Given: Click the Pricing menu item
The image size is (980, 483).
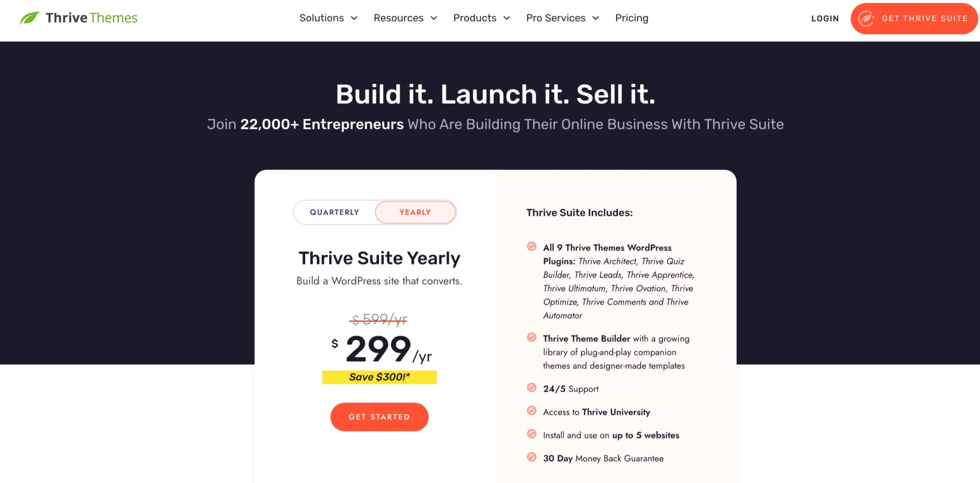Looking at the screenshot, I should [x=631, y=18].
